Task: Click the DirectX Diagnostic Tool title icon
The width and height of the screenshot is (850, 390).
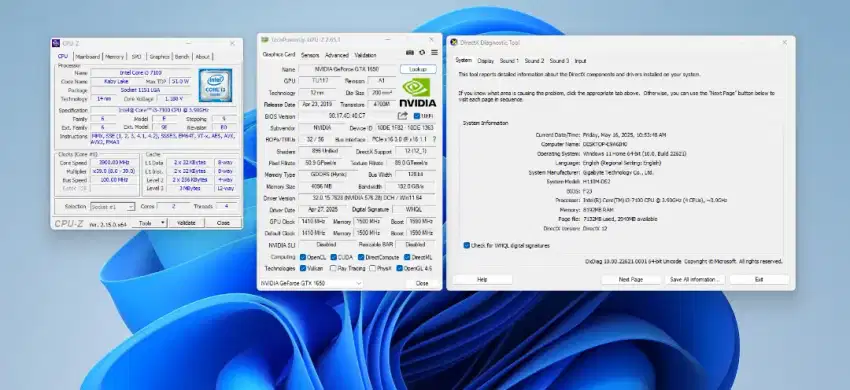Action: (x=454, y=42)
